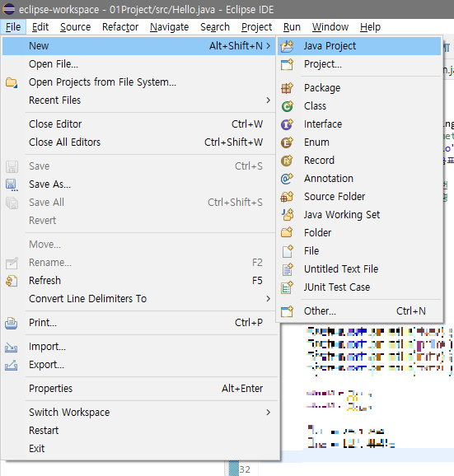Select Class text in New submenu

pos(316,106)
